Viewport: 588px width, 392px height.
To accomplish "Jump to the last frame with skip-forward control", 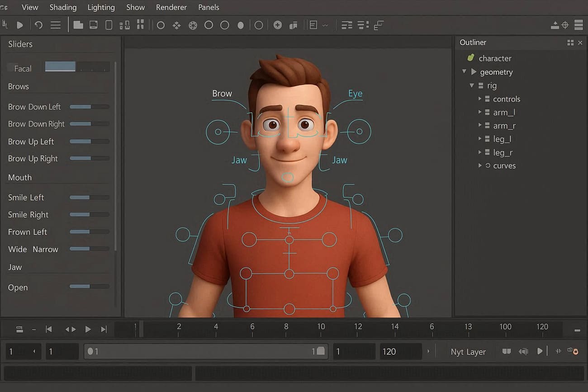I will 104,329.
